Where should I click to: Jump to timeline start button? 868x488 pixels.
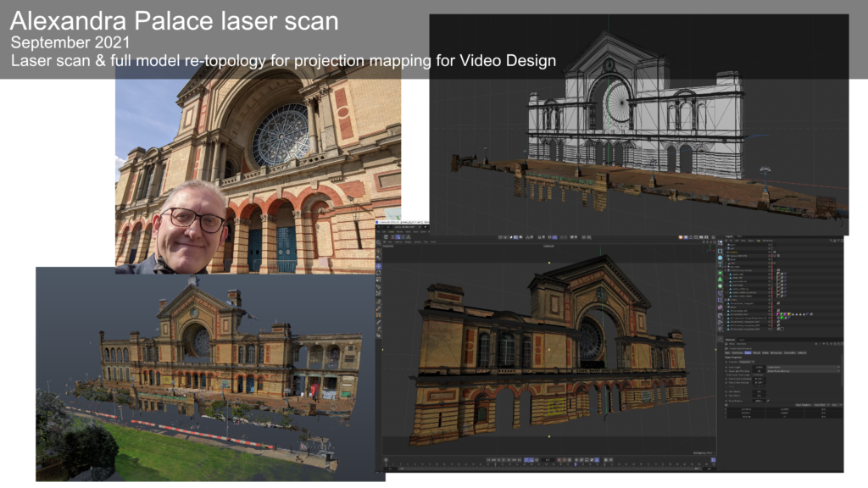point(488,460)
